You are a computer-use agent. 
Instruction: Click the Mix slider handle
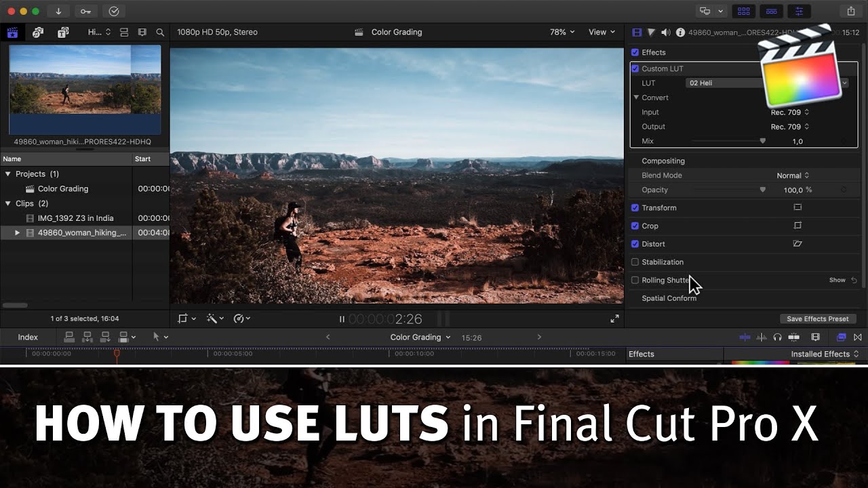pyautogui.click(x=762, y=141)
